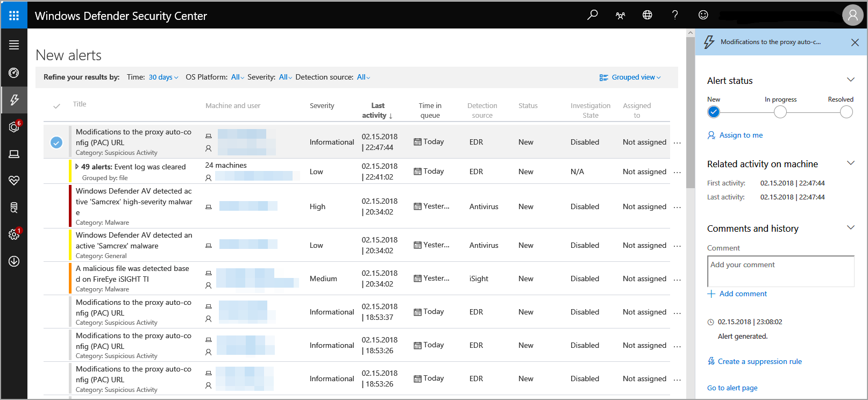
Task: Open the dashboard gauge icon in sidebar
Action: click(x=14, y=73)
